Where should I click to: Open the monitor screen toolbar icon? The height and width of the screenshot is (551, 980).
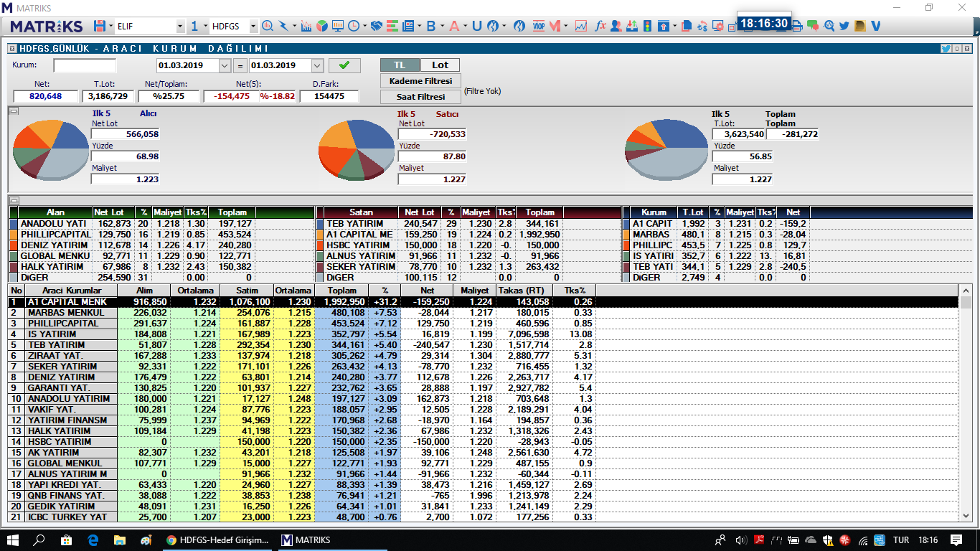(338, 27)
